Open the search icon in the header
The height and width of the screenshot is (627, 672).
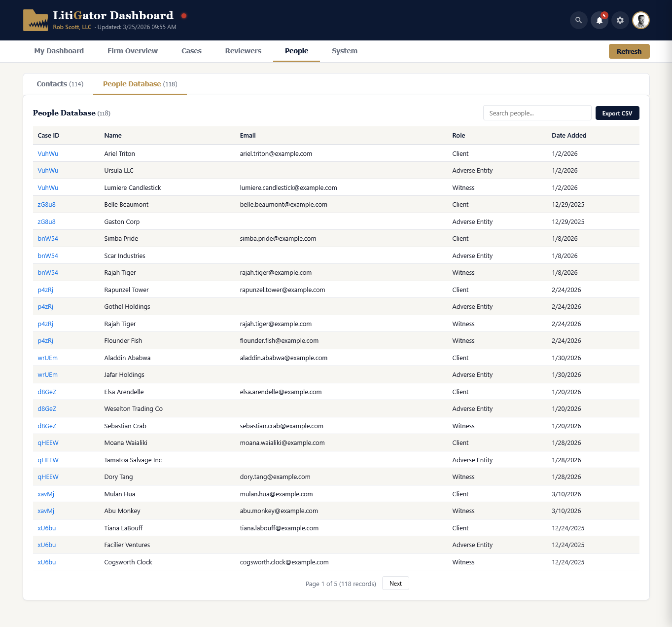[x=578, y=20]
